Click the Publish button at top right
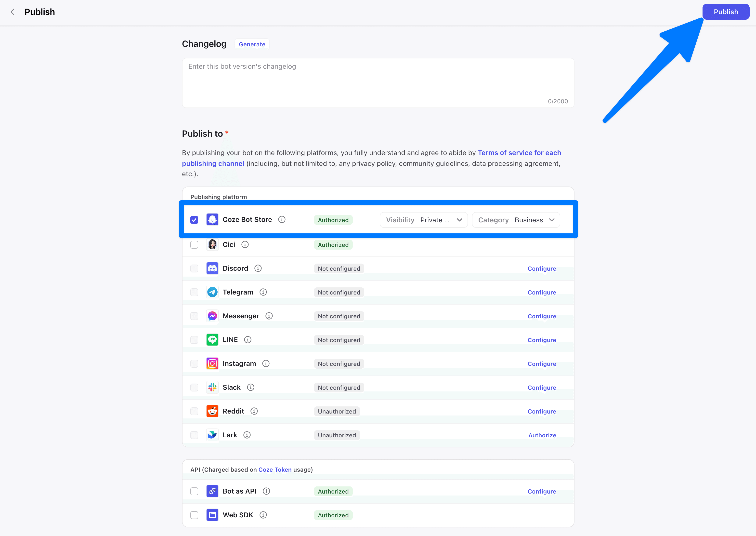 click(726, 12)
